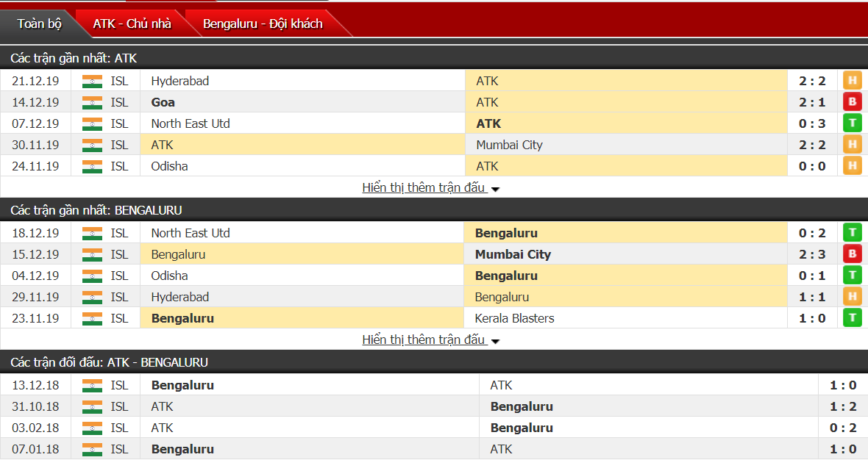Click the 13.12.18 head-to-head date
This screenshot has height=460, width=868.
(35, 385)
